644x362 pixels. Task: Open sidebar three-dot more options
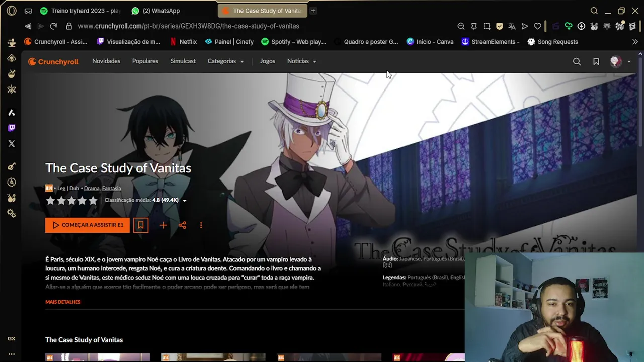(12, 354)
